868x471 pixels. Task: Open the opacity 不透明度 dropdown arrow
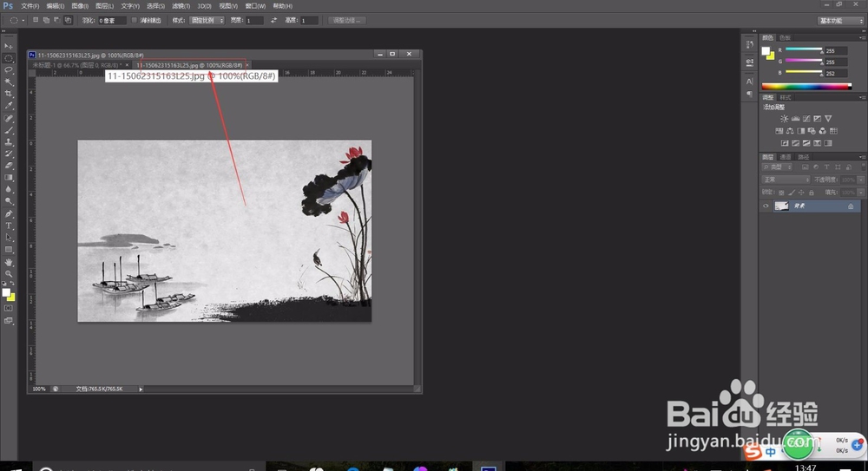(861, 180)
